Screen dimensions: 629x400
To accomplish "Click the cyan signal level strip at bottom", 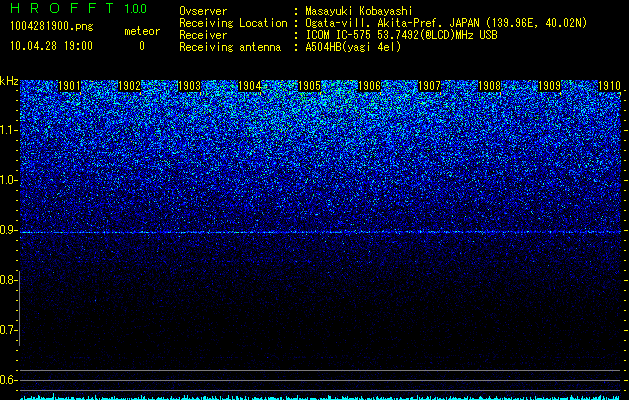I will tap(320, 397).
